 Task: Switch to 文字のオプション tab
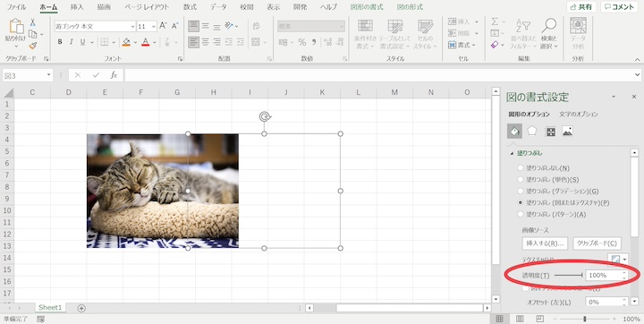point(579,115)
